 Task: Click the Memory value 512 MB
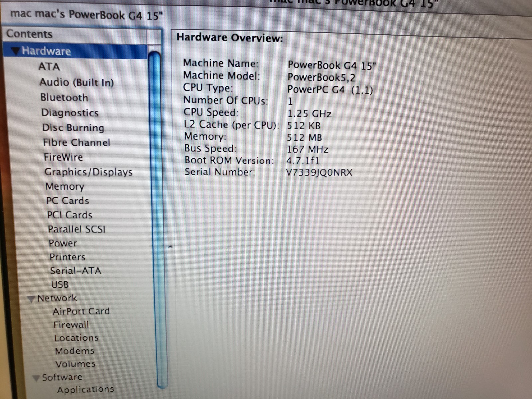pos(305,137)
